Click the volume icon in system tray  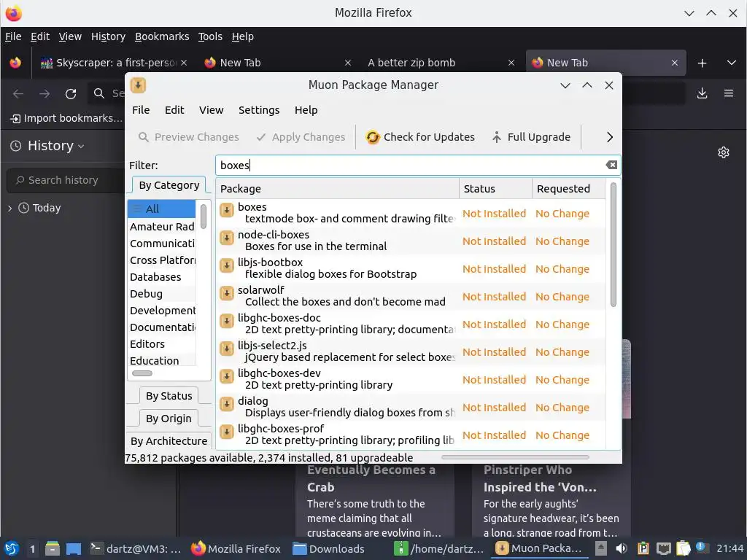click(622, 548)
